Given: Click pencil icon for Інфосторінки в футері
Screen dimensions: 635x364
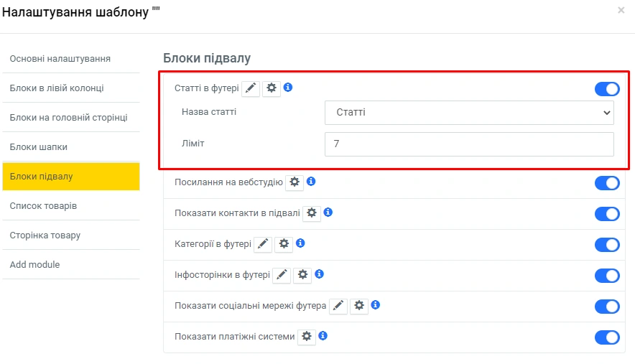Looking at the screenshot, I should pyautogui.click(x=282, y=274).
